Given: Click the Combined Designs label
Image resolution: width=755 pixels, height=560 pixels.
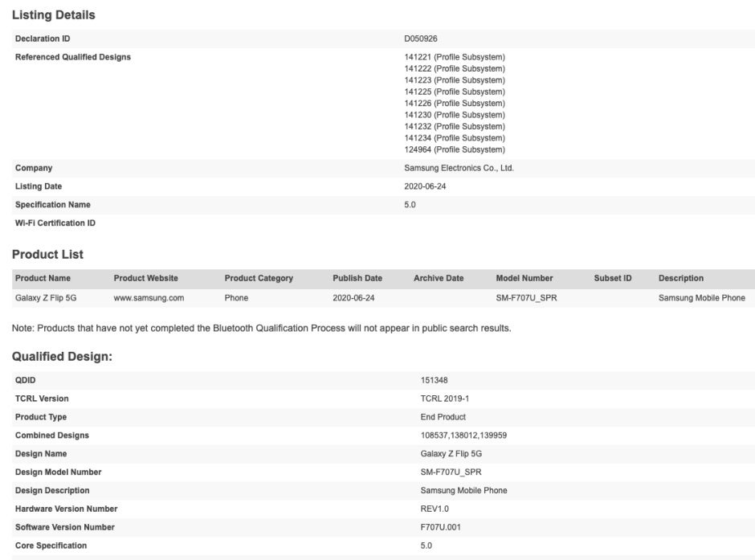Looking at the screenshot, I should 52,435.
